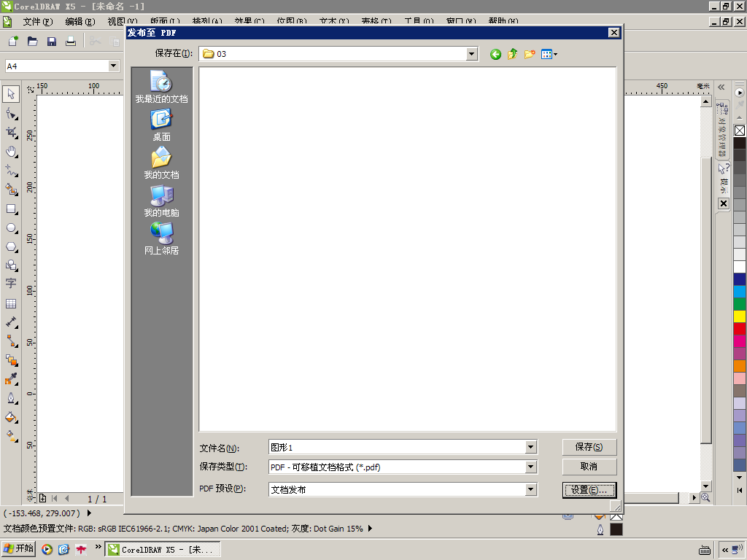
Task: Select the Freehand curve tool
Action: pyautogui.click(x=11, y=171)
